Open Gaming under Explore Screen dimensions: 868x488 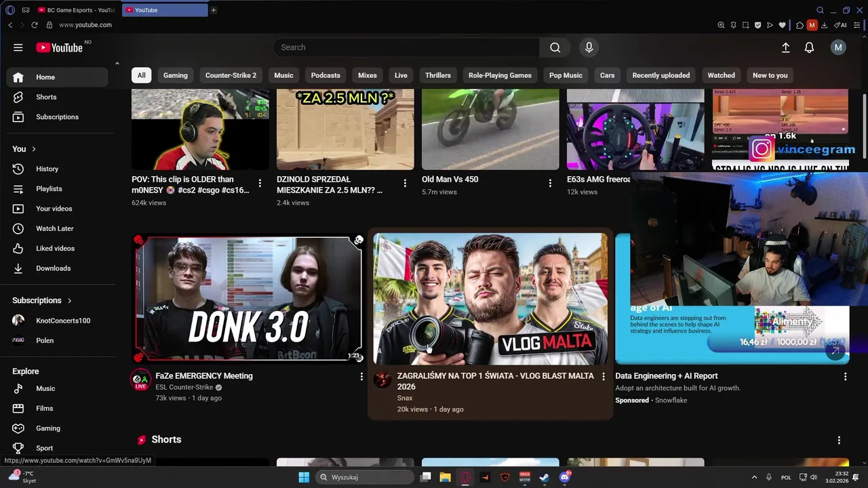coord(57,428)
